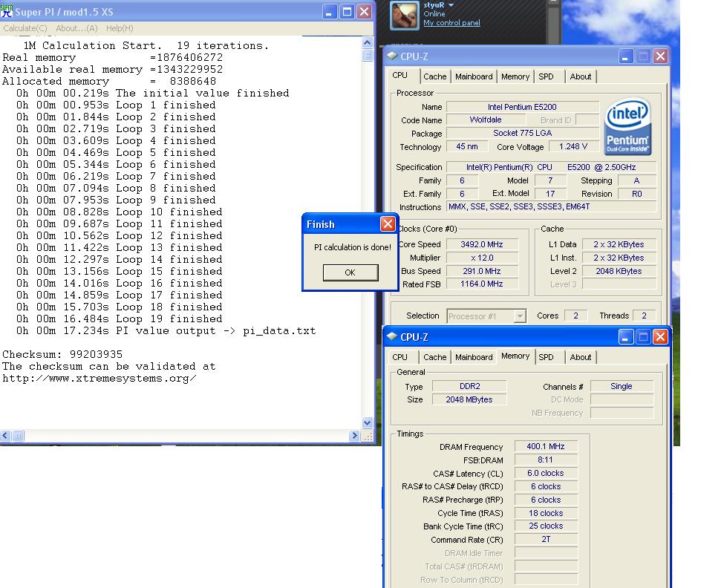Click the Core Voltage value '1.248 V'

573,147
